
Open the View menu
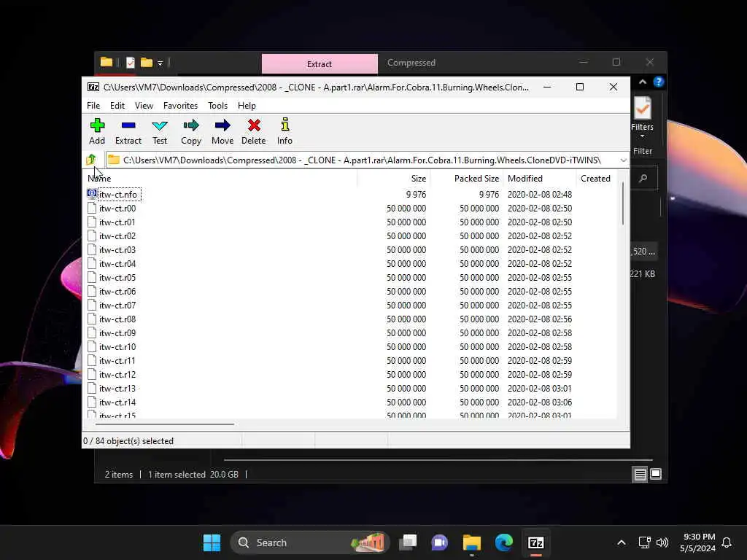pos(144,105)
